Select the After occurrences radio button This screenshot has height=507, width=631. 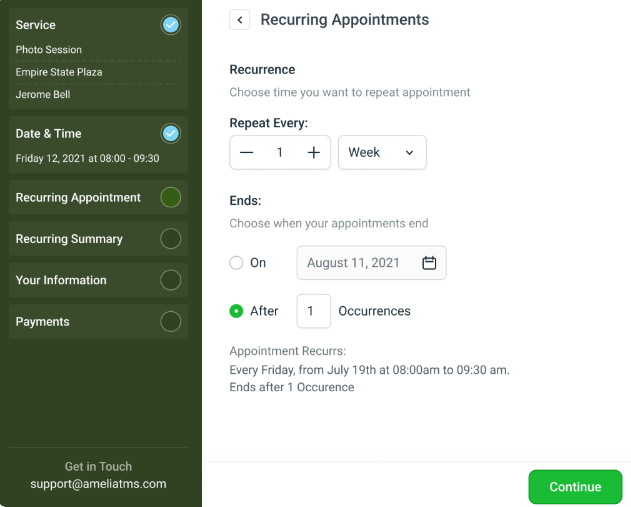tap(237, 311)
